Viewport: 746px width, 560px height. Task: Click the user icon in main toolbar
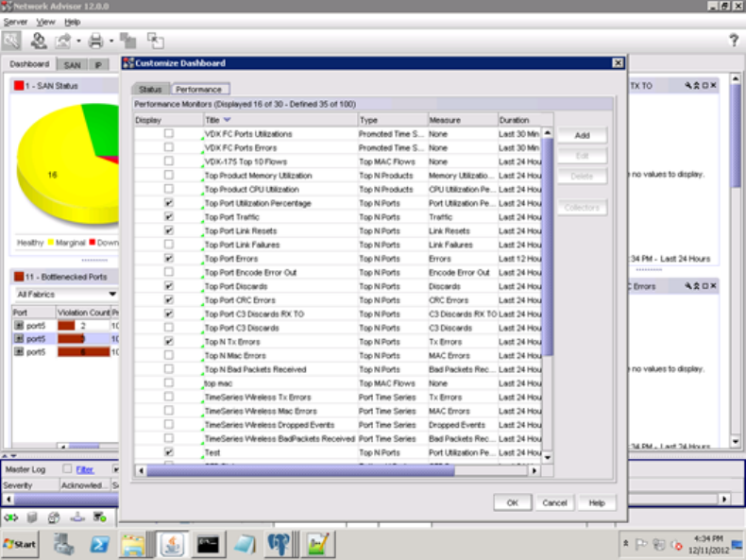[39, 41]
